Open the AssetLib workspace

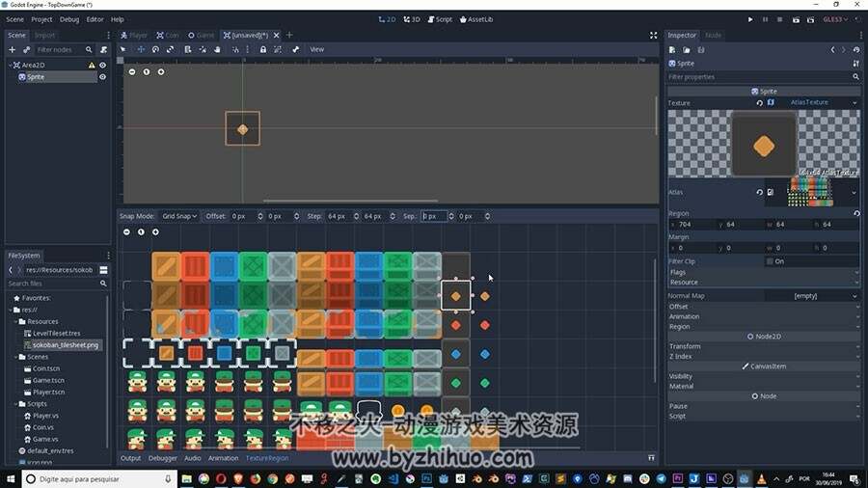pos(476,19)
